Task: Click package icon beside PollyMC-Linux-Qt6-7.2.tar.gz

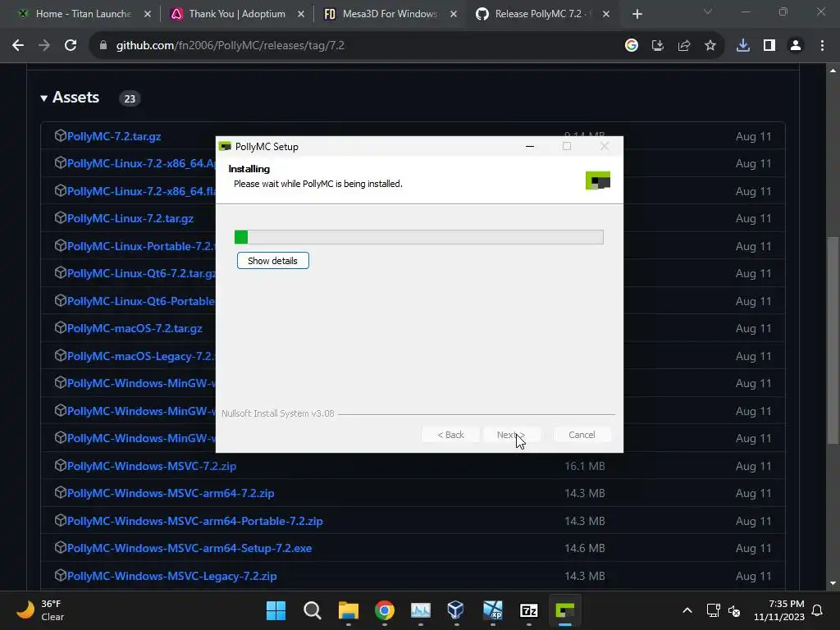Action: coord(60,272)
